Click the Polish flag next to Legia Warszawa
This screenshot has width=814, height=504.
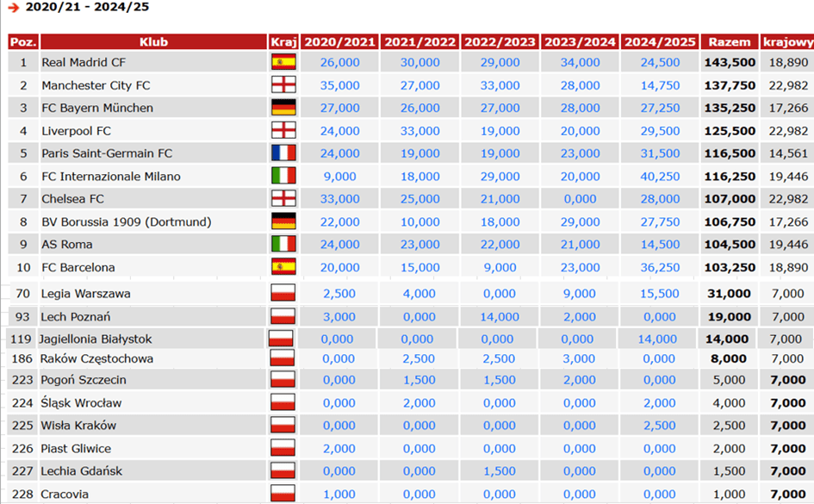click(x=283, y=294)
